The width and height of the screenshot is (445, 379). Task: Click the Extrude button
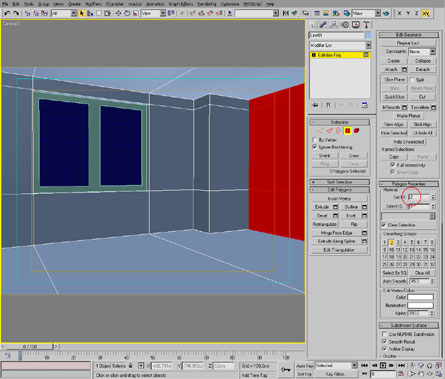pos(322,207)
